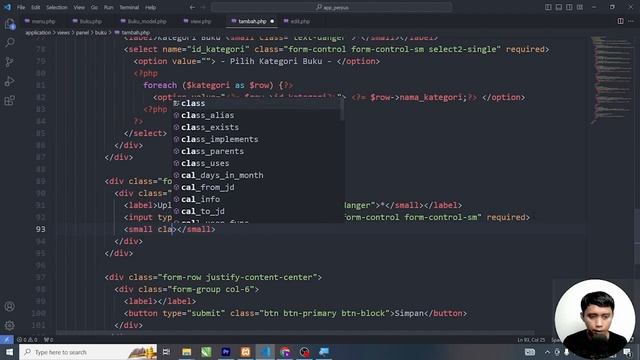
Task: Select the 'class_alias' suggestion
Action: tap(258, 115)
